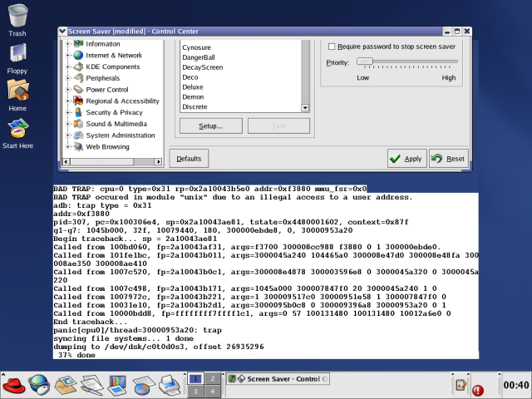
Task: Select DecayScreen in the screen saver list
Action: click(x=203, y=67)
